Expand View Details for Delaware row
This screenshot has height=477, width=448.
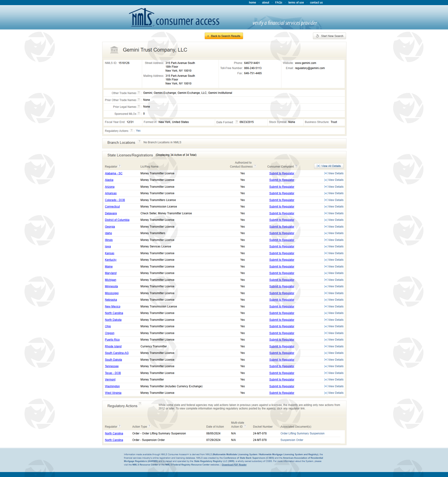[334, 213]
